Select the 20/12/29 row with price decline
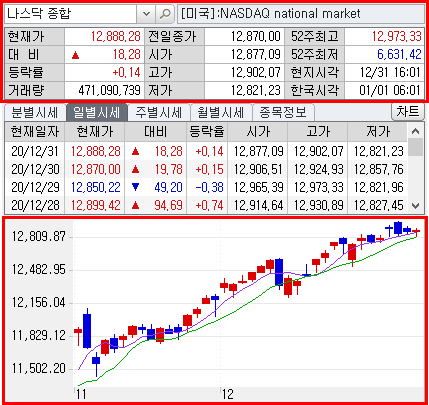 click(206, 187)
